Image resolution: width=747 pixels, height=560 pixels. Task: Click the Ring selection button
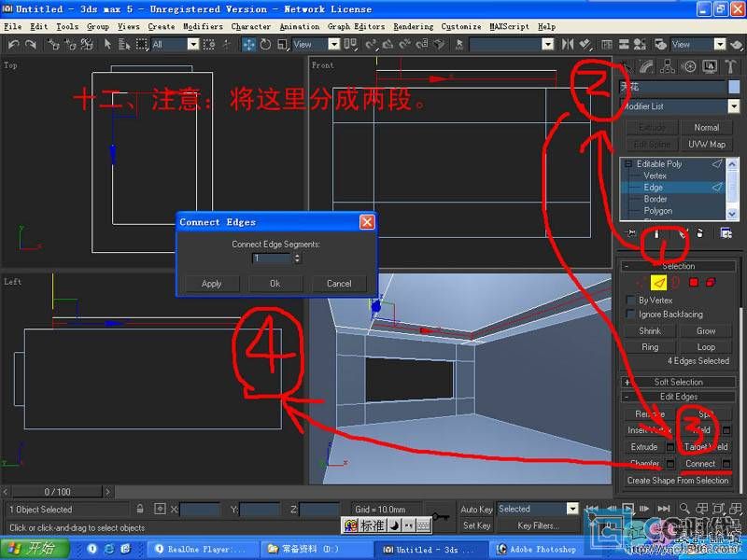649,347
